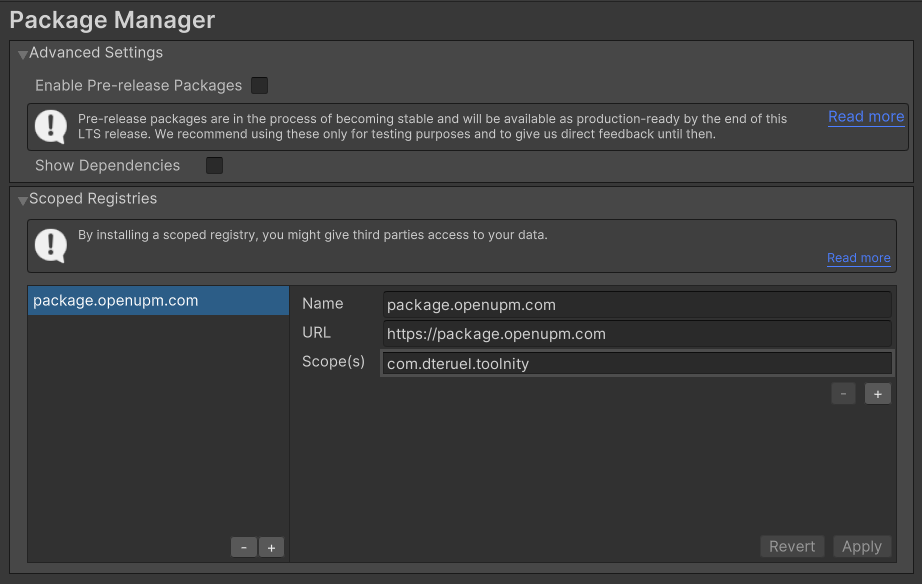Click the Apply button
This screenshot has height=584, width=922.
pyautogui.click(x=862, y=546)
